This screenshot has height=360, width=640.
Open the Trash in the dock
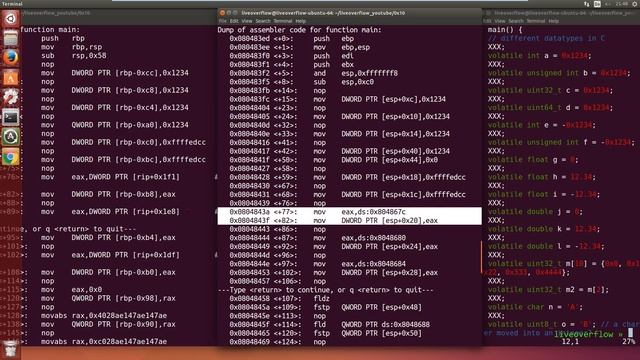tap(11, 349)
